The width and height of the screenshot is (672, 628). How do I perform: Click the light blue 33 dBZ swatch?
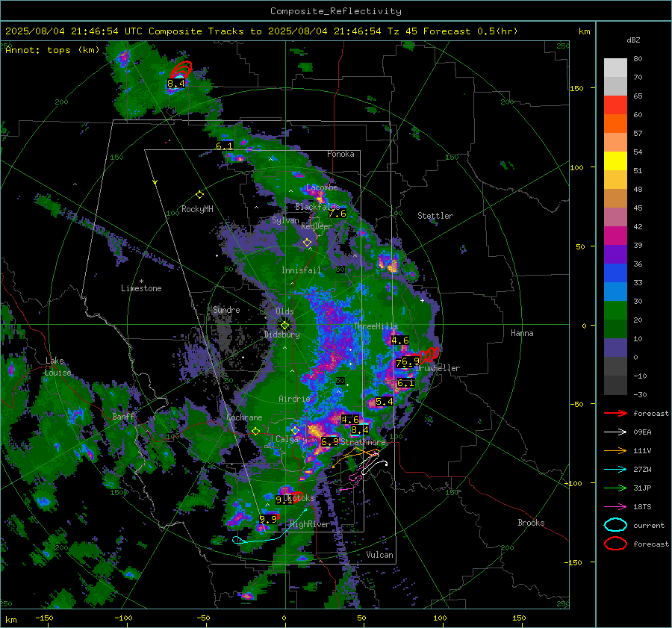tap(615, 291)
